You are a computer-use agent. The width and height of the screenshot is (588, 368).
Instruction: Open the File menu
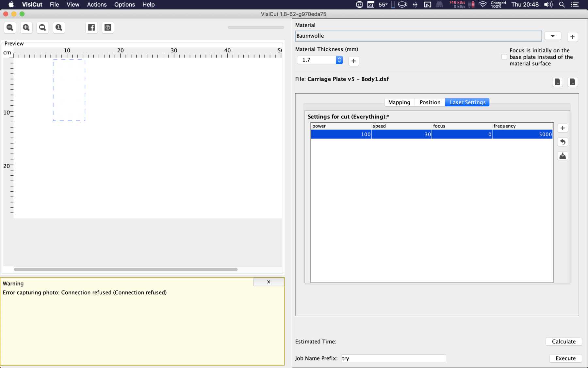tap(54, 5)
